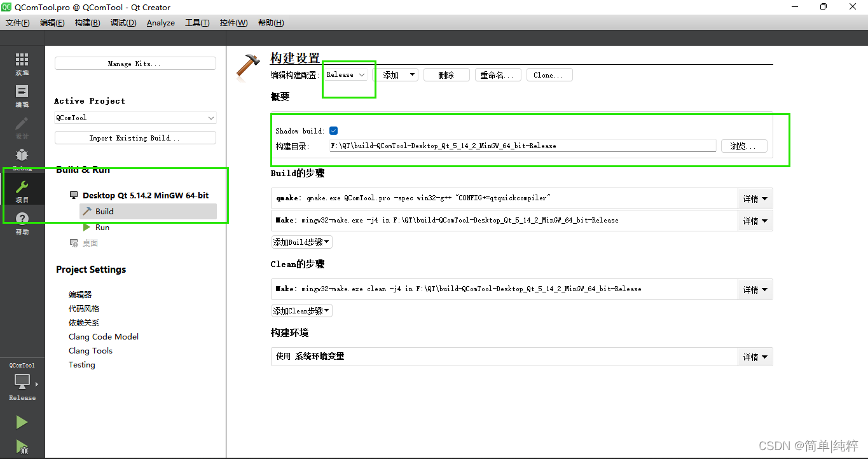Switch to the Edit (编辑) mode
Screen dimensions: 868x459
click(22, 96)
